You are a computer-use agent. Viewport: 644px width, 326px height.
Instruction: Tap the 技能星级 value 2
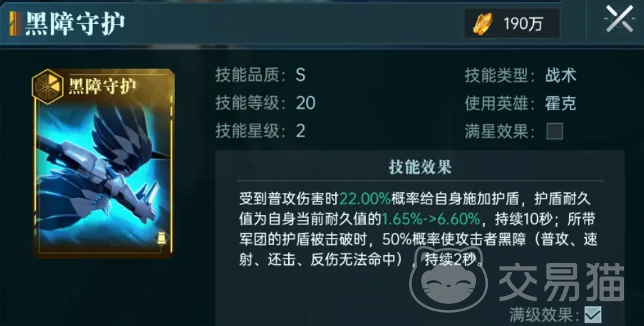coord(300,131)
